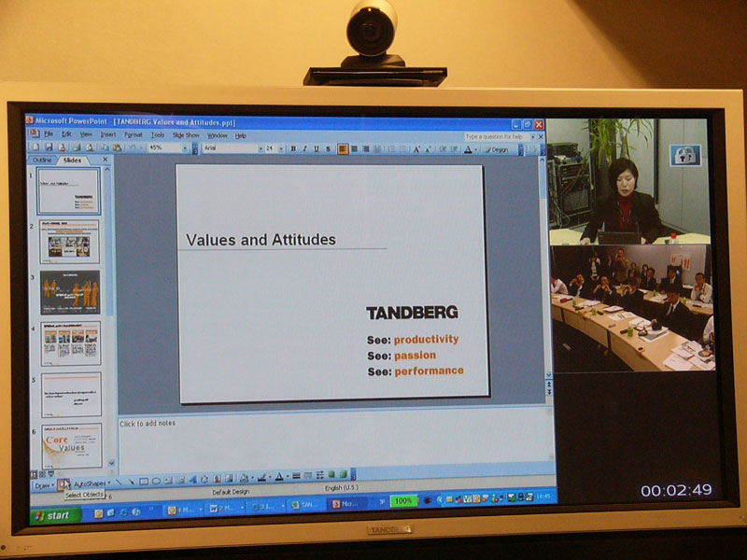747x560 pixels.
Task: Click the 'English (U.S.)' status bar entry
Action: tap(341, 488)
